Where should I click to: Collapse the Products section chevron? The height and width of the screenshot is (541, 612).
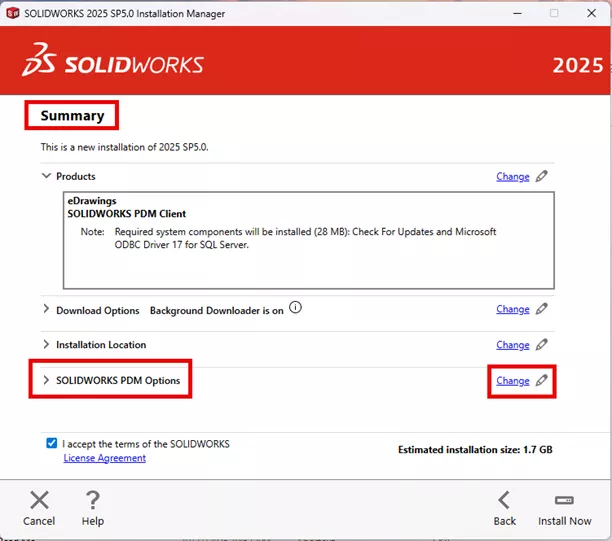pos(46,176)
